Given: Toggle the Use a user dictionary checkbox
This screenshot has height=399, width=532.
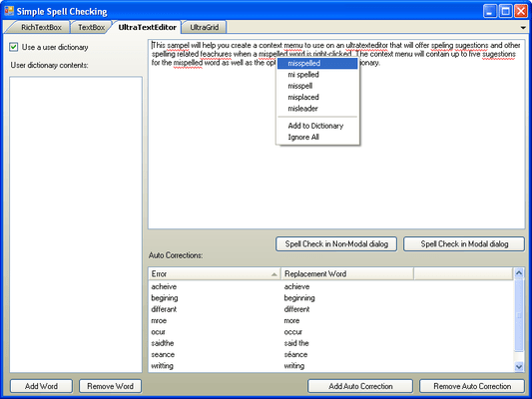Looking at the screenshot, I should pos(14,47).
